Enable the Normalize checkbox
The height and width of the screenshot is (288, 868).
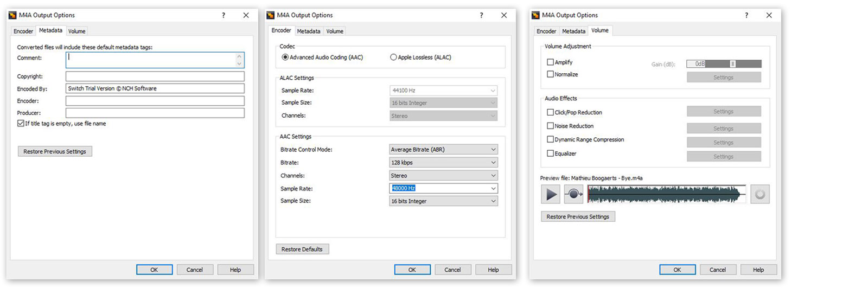click(x=550, y=74)
